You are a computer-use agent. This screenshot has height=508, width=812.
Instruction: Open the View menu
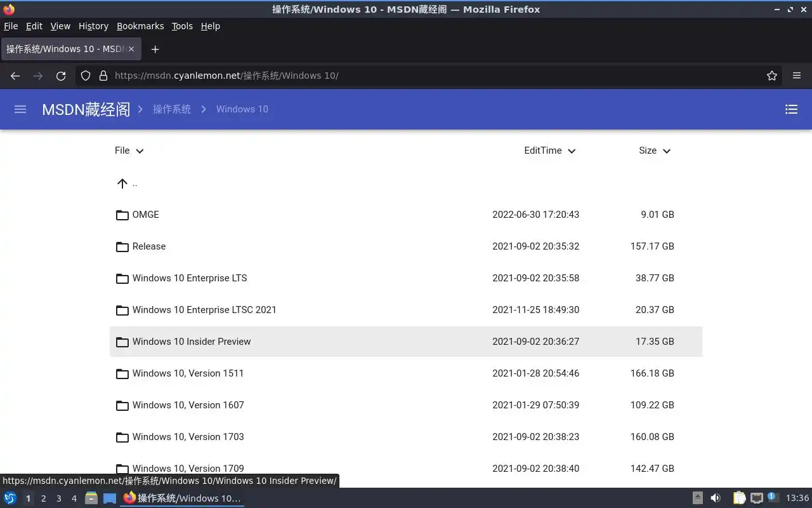coord(60,26)
